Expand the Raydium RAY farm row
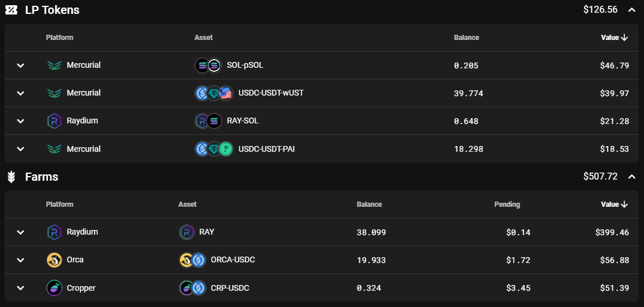The width and height of the screenshot is (644, 307). point(20,232)
